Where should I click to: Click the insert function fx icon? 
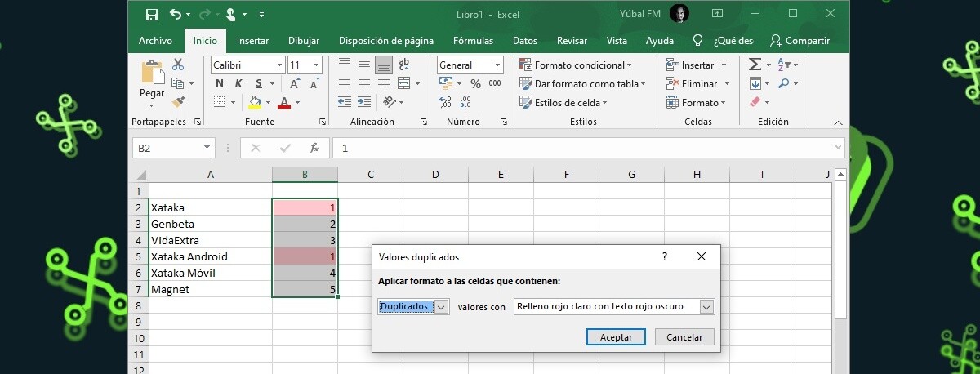pos(314,148)
